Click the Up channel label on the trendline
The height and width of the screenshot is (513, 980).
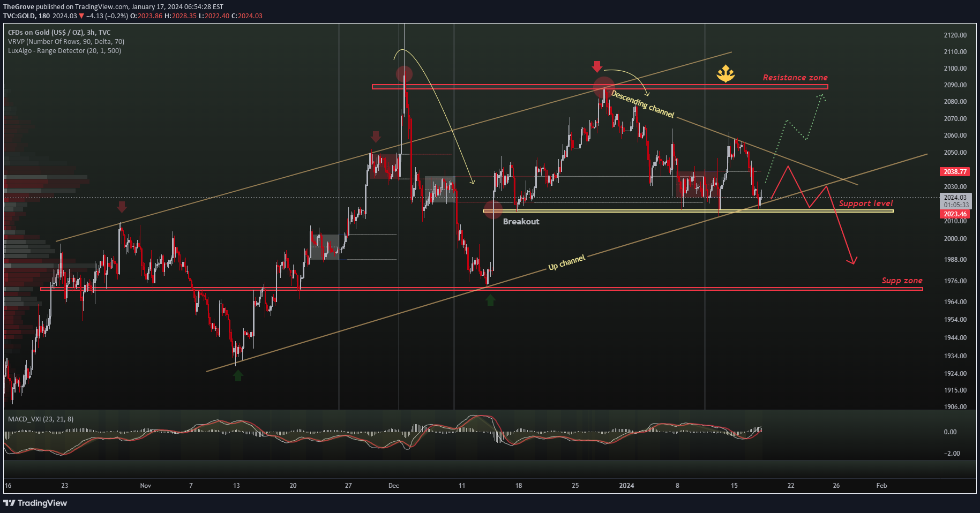[x=566, y=262]
